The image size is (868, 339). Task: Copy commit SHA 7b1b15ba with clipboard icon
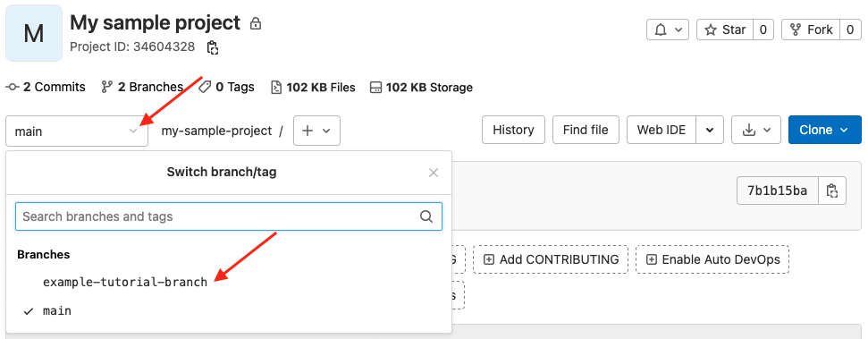pos(831,191)
